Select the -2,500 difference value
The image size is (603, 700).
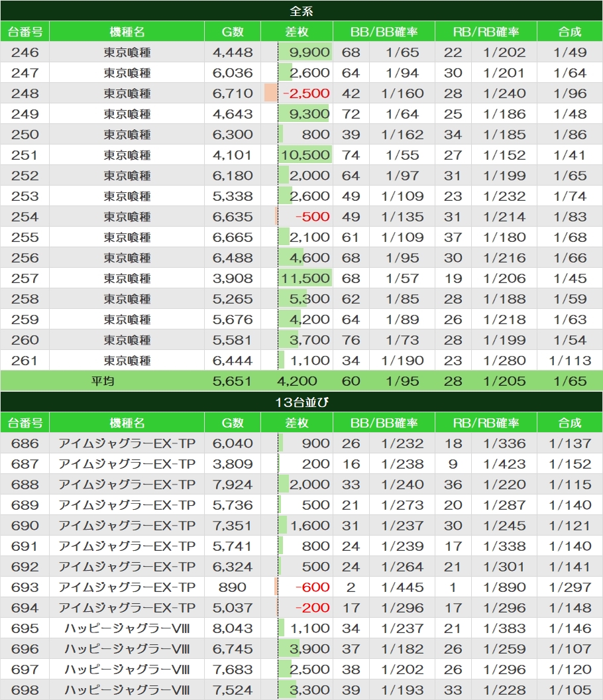coord(306,93)
